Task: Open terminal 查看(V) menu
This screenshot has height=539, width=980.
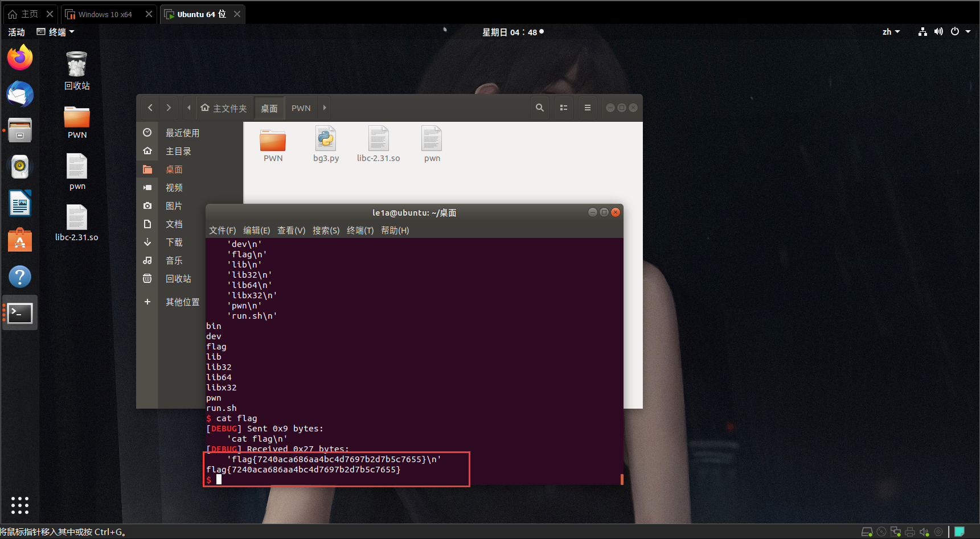Action: tap(291, 230)
